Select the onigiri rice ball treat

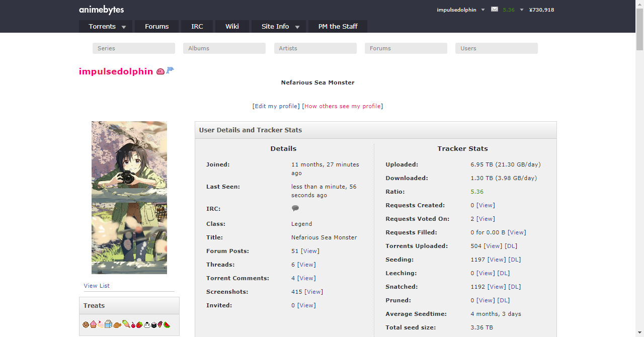pyautogui.click(x=147, y=325)
